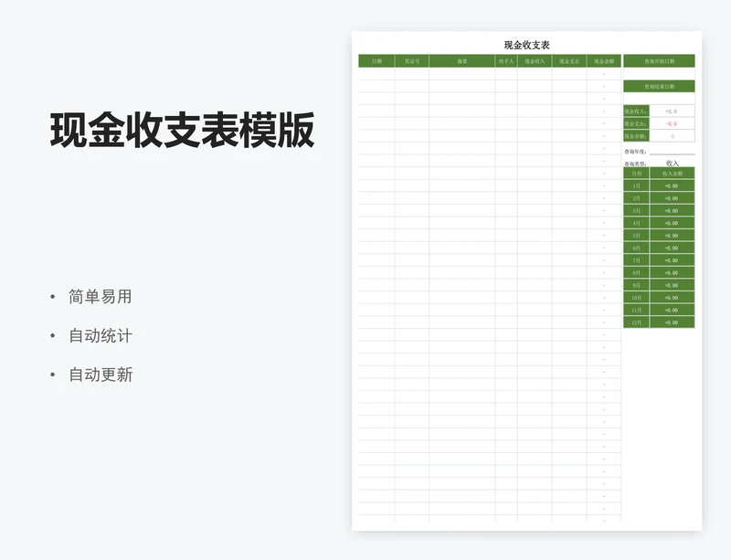Click the 现金余额: summary label

point(636,136)
